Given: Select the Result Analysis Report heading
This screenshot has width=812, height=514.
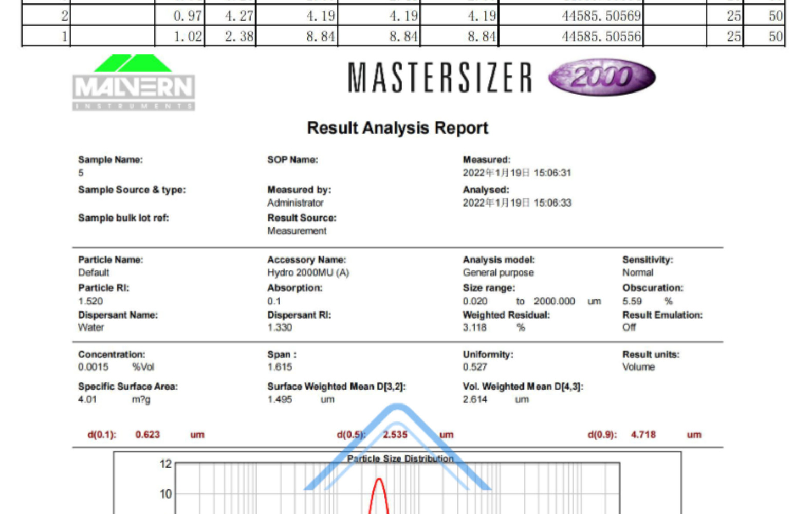Looking at the screenshot, I should pos(397,128).
